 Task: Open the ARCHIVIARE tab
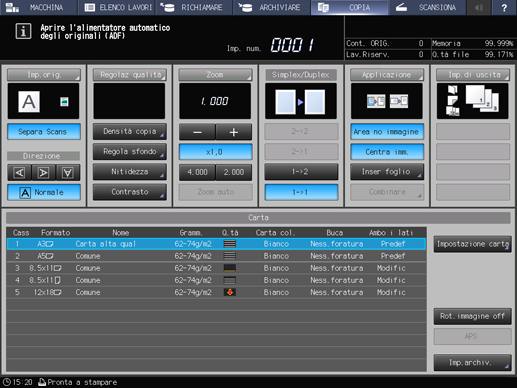[x=271, y=7]
